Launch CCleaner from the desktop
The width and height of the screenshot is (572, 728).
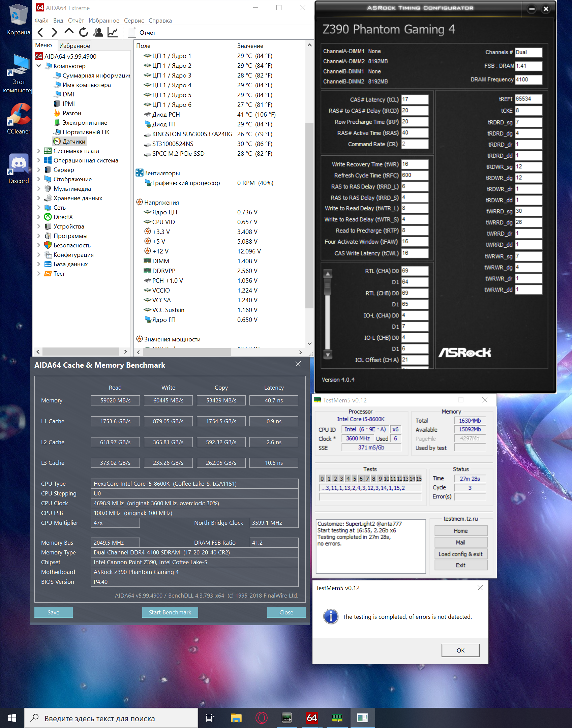[x=19, y=119]
